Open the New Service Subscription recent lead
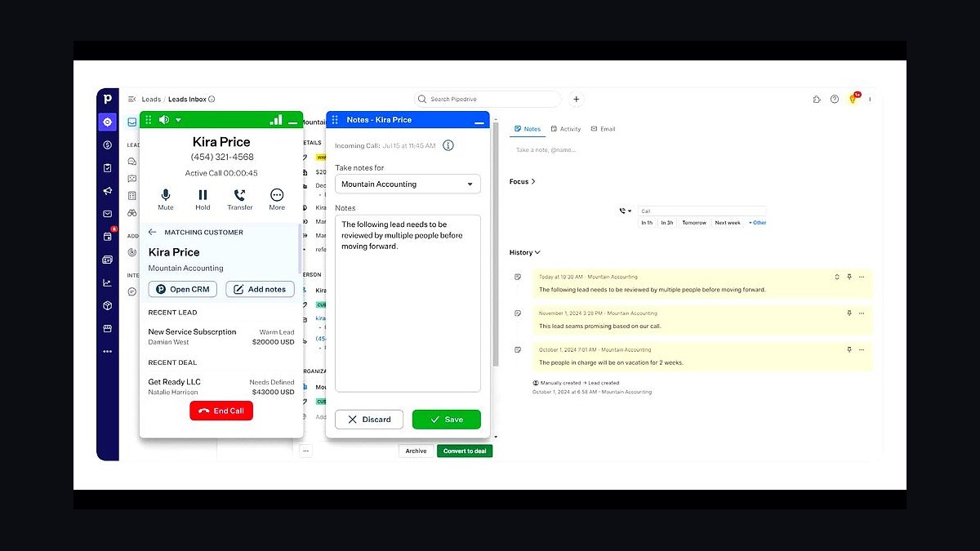 pos(221,336)
